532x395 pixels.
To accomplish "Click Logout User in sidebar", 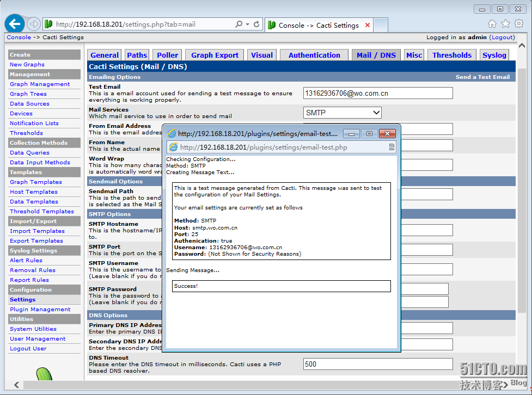I will click(x=28, y=349).
